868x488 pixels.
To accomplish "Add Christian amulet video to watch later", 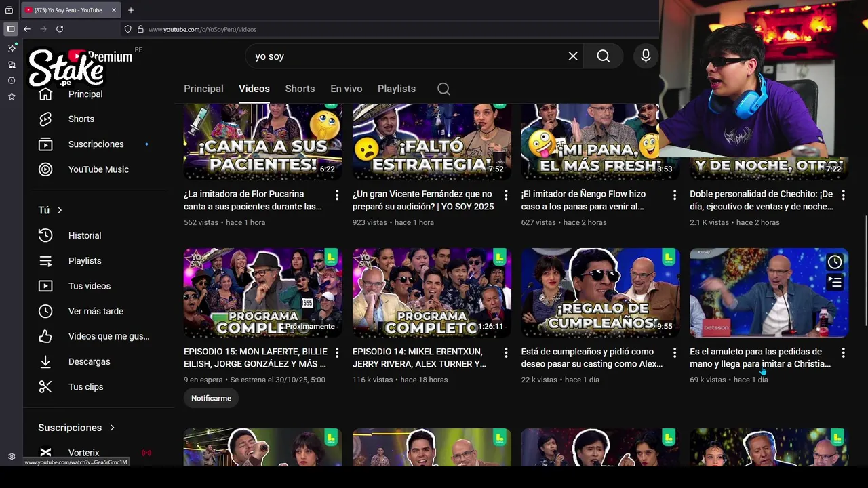I will click(x=835, y=262).
